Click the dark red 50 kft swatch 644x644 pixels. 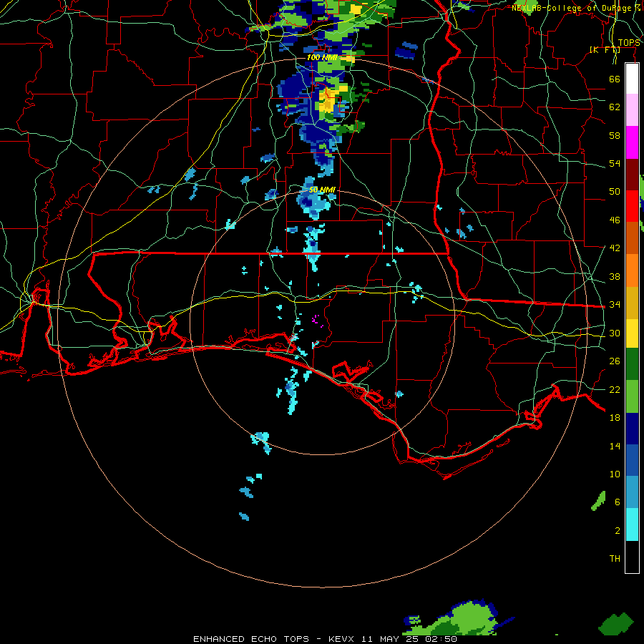pyautogui.click(x=632, y=174)
